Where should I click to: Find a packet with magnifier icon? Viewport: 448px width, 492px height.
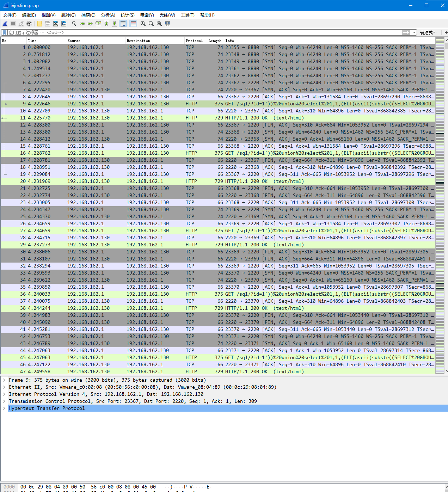[x=74, y=24]
